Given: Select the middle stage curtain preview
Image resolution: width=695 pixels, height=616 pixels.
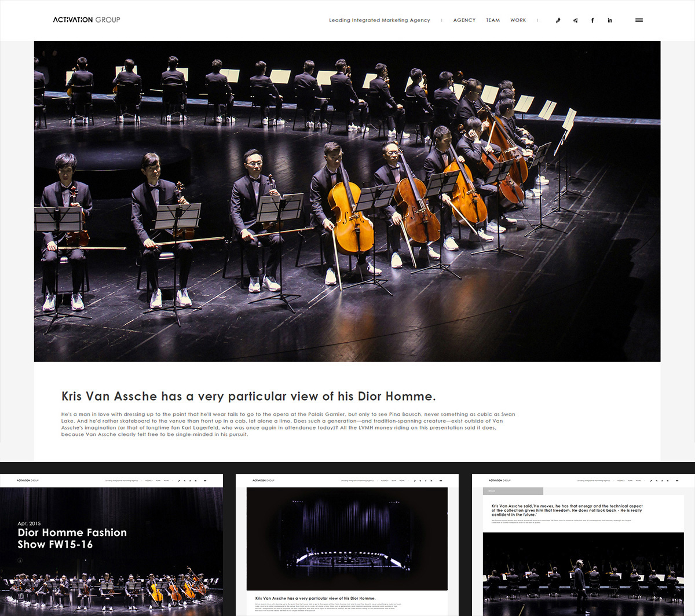Looking at the screenshot, I should [347, 538].
